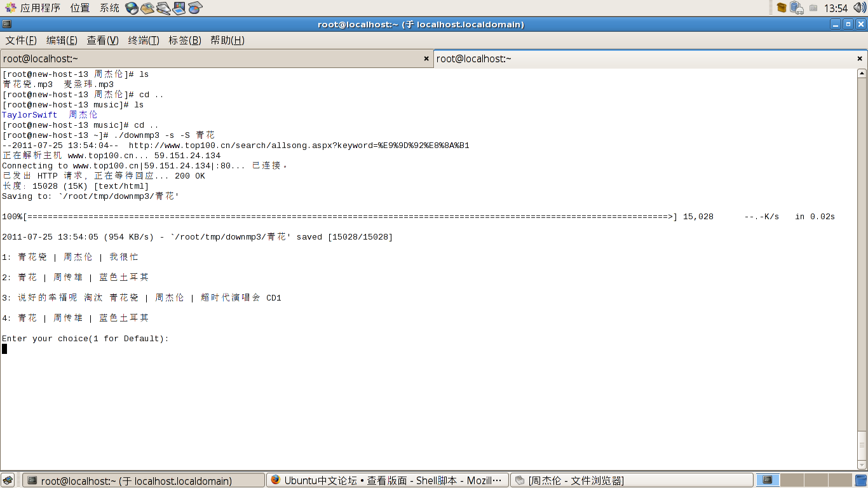Switch to root@localhost terminal taskbar button

[144, 480]
